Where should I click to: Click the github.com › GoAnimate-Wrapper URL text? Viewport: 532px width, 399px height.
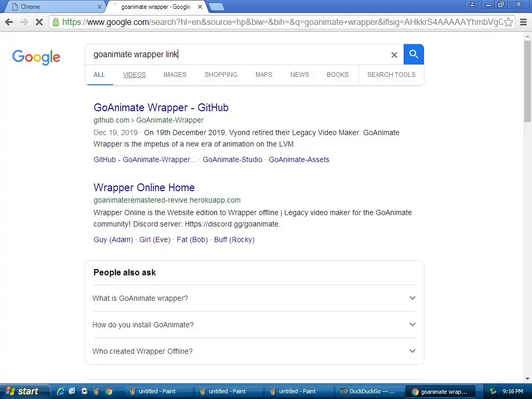tap(149, 120)
